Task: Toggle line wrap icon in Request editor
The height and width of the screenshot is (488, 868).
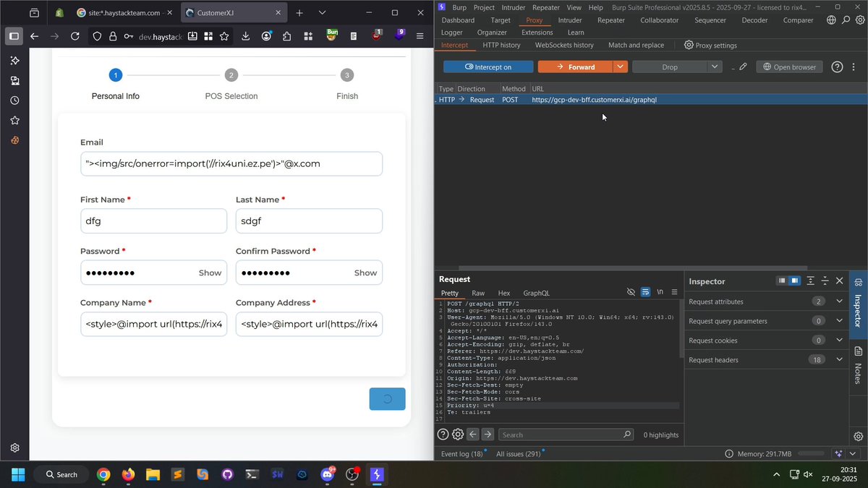Action: pos(645,292)
